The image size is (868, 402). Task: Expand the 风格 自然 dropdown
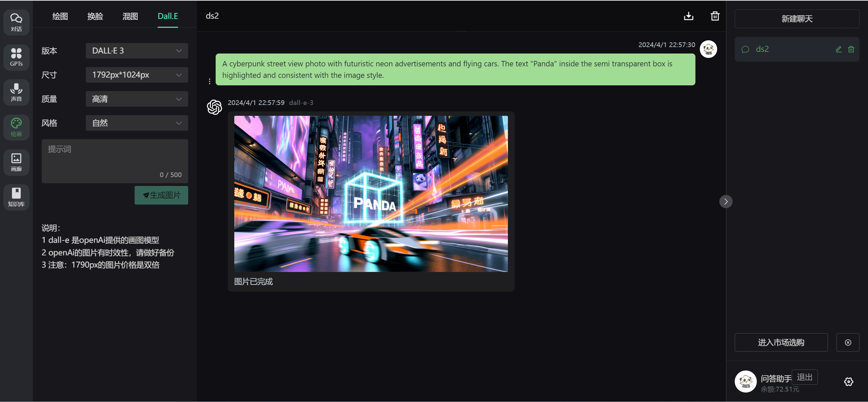click(x=137, y=123)
